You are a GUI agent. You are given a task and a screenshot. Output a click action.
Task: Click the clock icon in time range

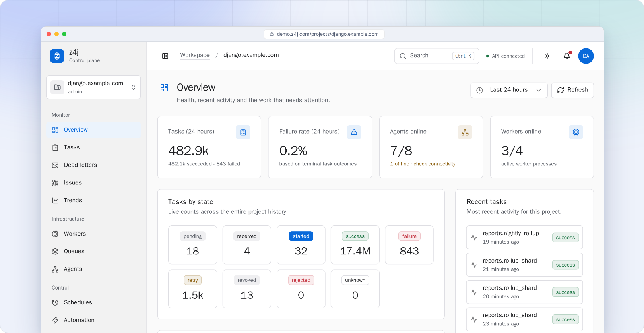pos(480,90)
